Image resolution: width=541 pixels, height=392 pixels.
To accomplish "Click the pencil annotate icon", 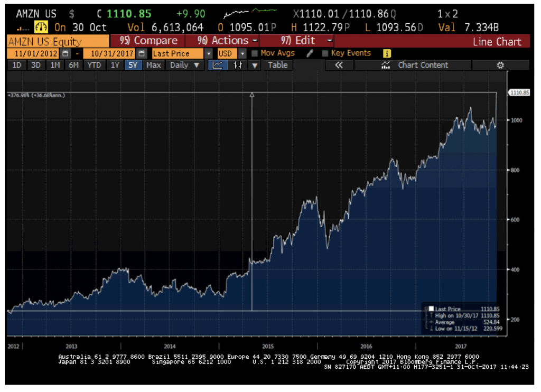I will point(310,53).
